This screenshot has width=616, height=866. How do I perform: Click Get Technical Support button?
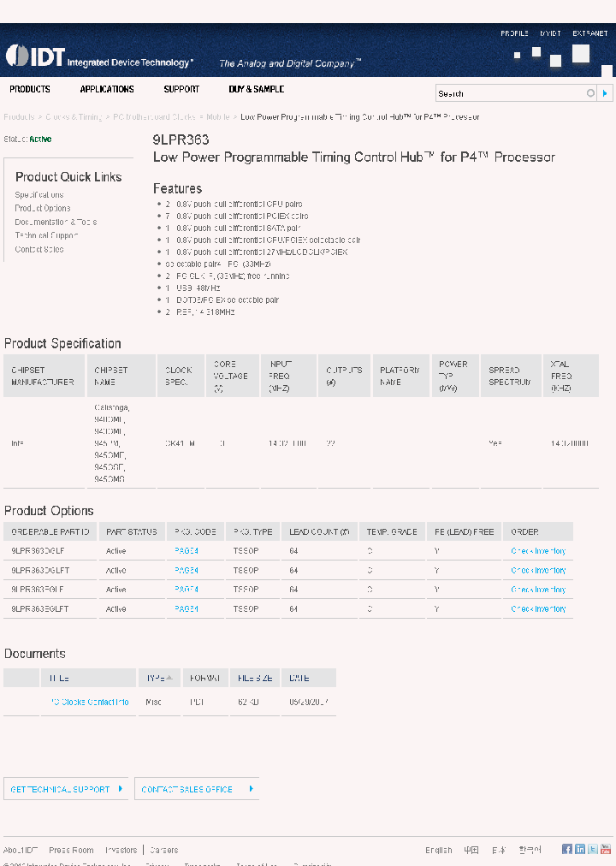coord(66,789)
